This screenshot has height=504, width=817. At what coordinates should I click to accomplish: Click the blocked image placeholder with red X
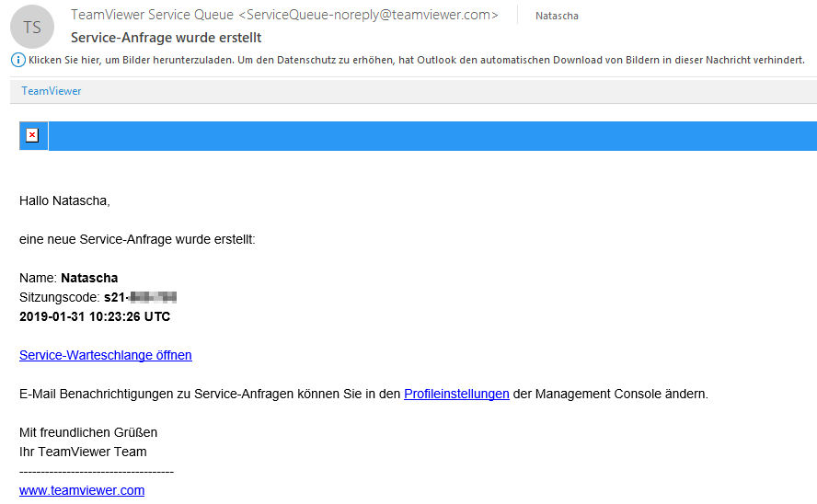click(x=32, y=135)
